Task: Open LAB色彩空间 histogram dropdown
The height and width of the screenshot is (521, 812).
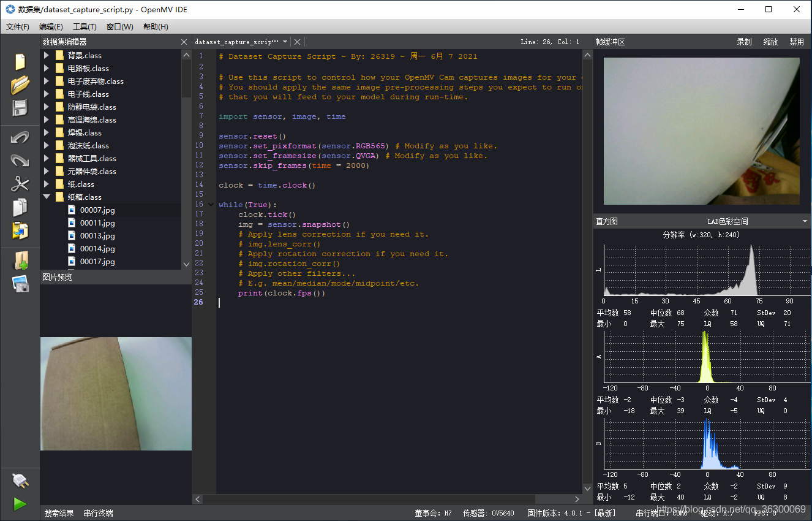Action: [x=757, y=221]
